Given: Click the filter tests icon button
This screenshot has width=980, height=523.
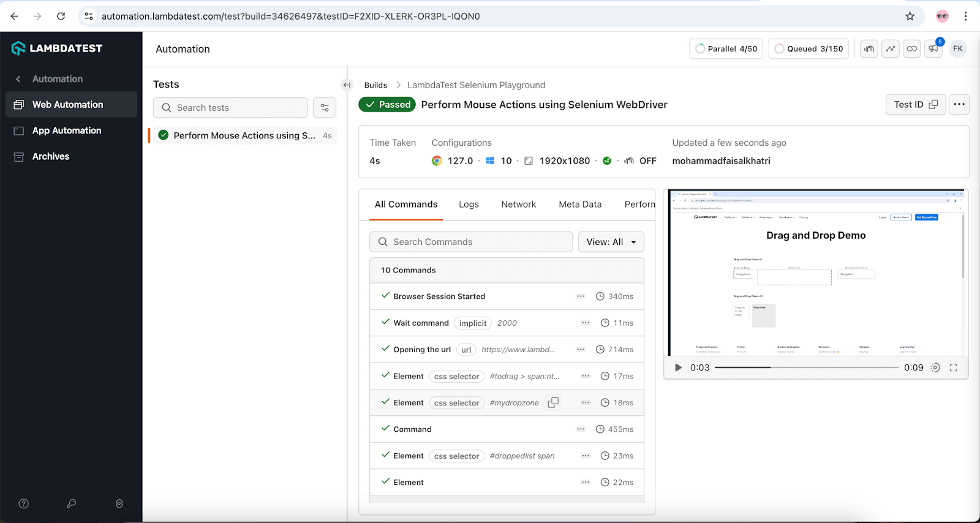Looking at the screenshot, I should [325, 108].
